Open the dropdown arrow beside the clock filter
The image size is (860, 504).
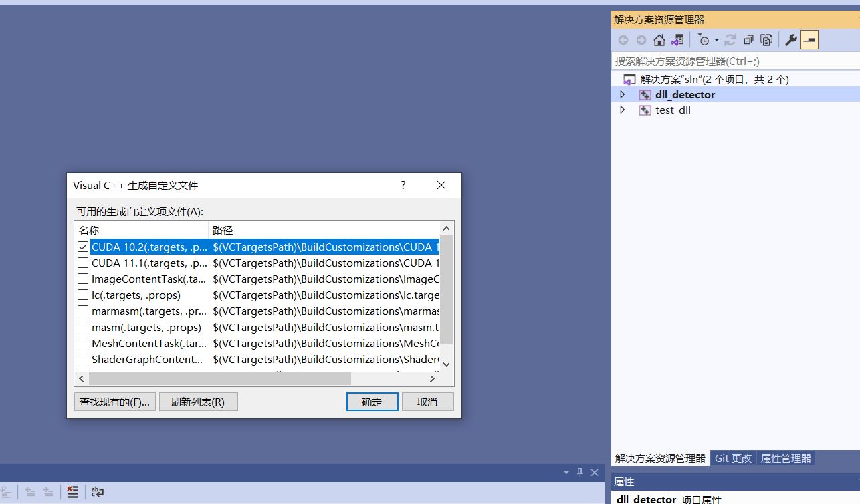click(x=716, y=40)
